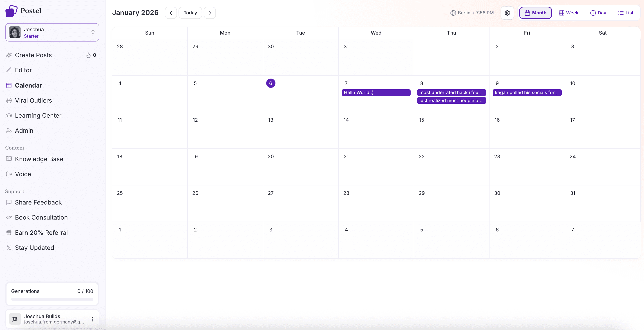Switch to the Week view
This screenshot has width=644, height=330.
(568, 13)
